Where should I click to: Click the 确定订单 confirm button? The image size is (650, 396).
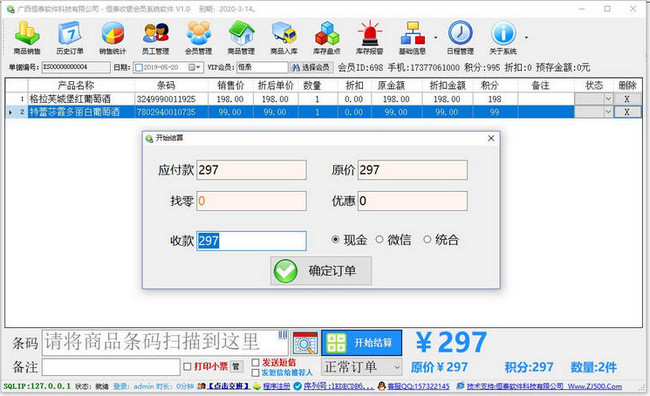[x=321, y=271]
